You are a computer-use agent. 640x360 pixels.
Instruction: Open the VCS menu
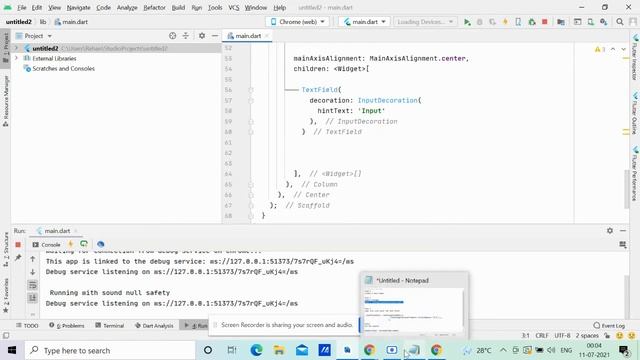pos(234,7)
